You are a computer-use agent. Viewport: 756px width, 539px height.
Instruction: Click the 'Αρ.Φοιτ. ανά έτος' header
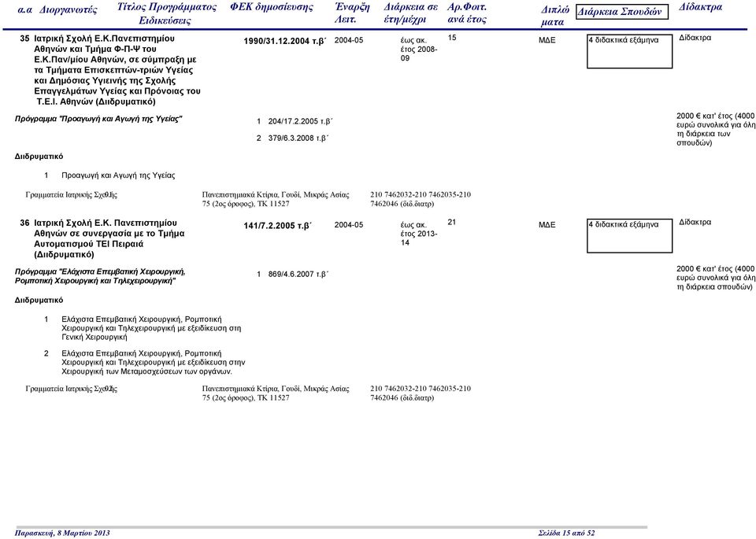[467, 13]
